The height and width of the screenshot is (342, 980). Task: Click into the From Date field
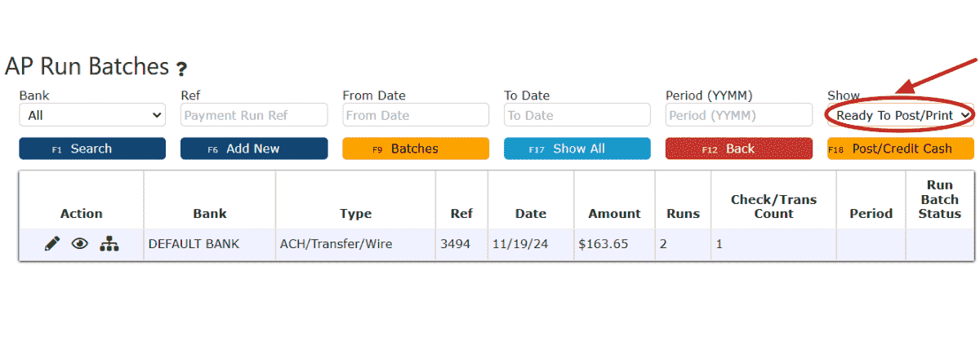[x=416, y=115]
